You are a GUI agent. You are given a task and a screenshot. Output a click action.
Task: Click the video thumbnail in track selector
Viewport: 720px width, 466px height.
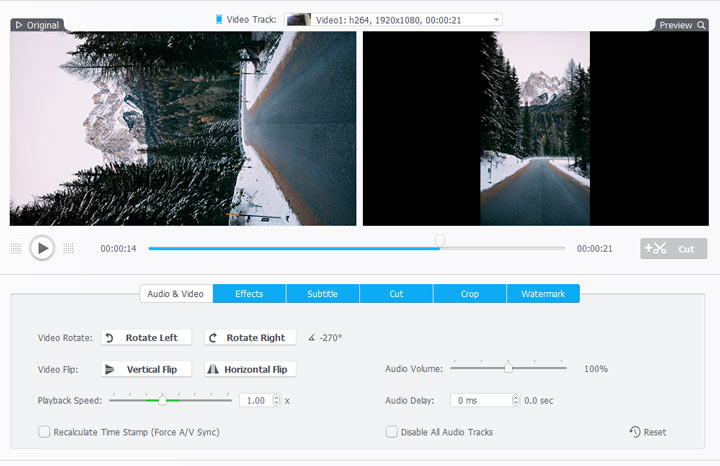click(x=298, y=20)
